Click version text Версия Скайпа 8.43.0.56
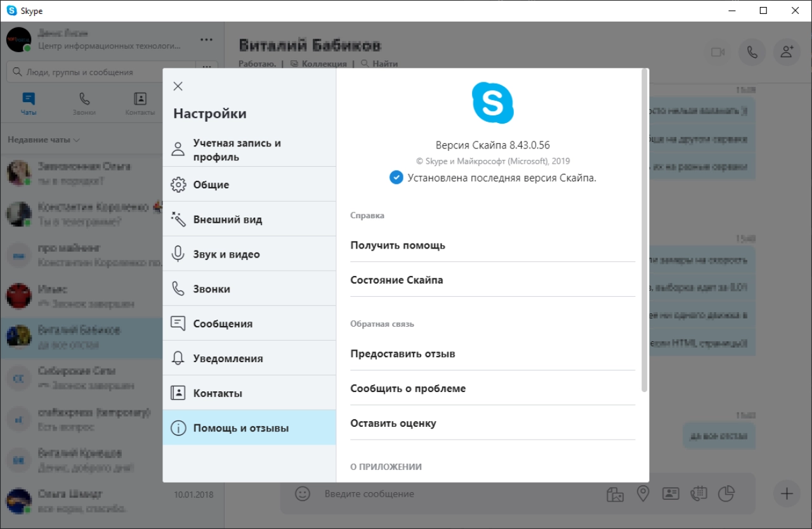Image resolution: width=812 pixels, height=529 pixels. point(492,145)
